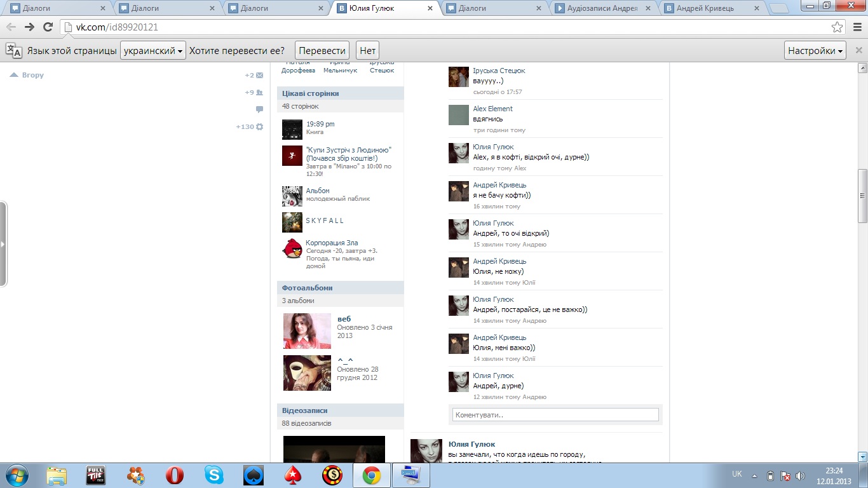Viewport: 868px width, 488px height.
Task: Click the +130 settings gear icon
Action: [x=259, y=126]
